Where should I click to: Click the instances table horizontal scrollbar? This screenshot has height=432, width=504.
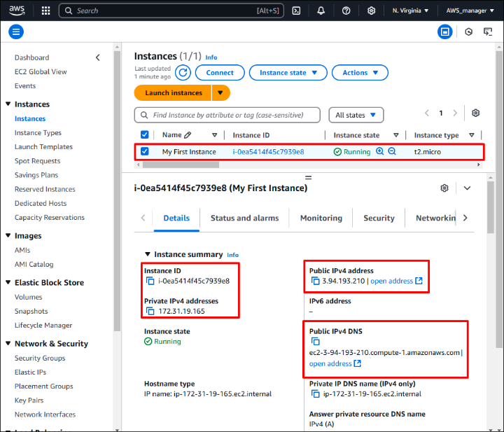pos(181,165)
